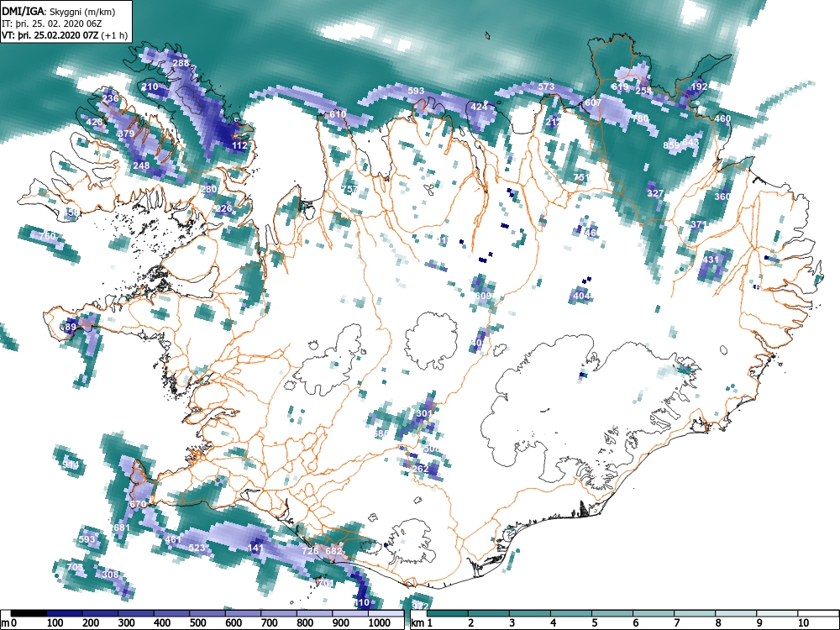Click the black 0 m legend swatch
The image size is (840, 630).
point(29,614)
